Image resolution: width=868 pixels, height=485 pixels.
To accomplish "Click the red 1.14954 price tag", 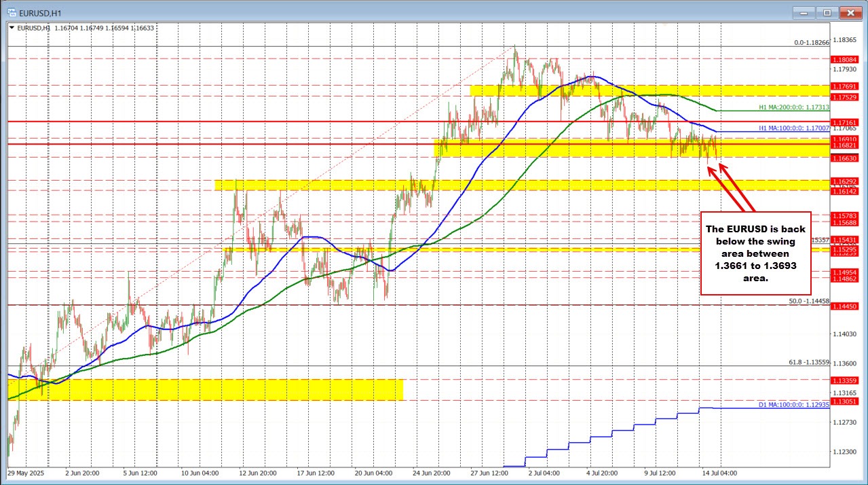I will point(845,272).
